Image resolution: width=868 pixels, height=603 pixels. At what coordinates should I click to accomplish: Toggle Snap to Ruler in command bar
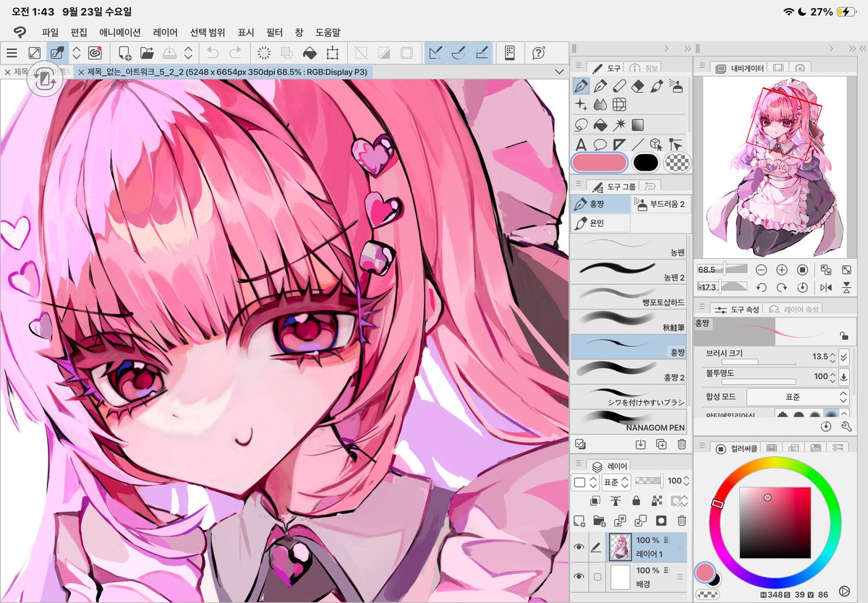point(435,53)
